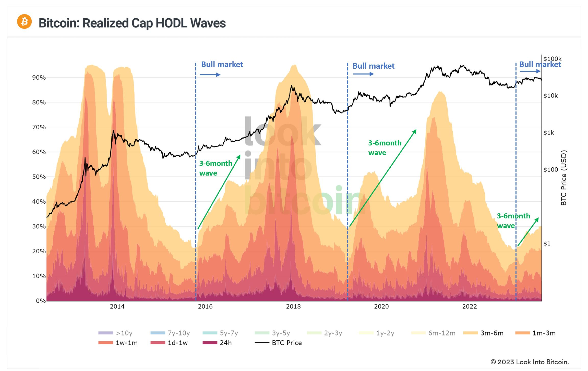Click the first Bull market annotation label
The image size is (588, 371).
[222, 64]
